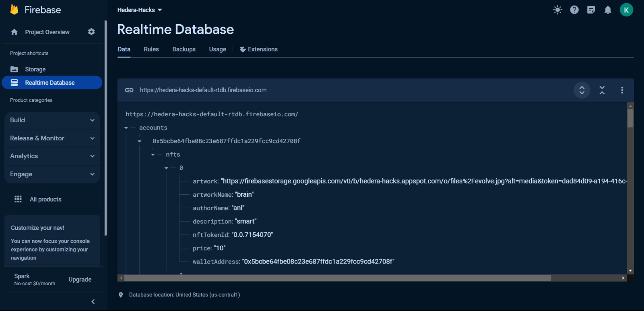Collapse the nfts tree node

[153, 154]
